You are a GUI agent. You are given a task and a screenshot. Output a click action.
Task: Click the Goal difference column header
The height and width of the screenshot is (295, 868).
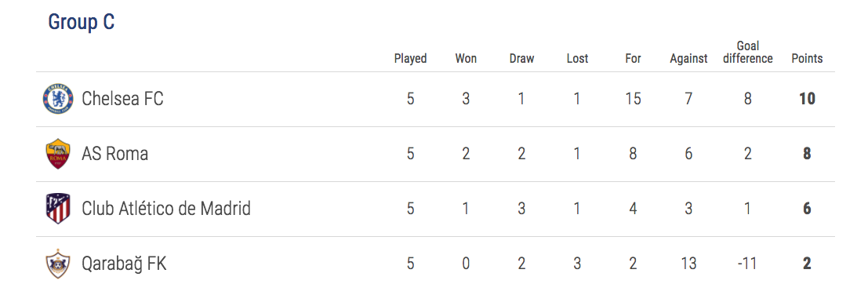pyautogui.click(x=747, y=52)
